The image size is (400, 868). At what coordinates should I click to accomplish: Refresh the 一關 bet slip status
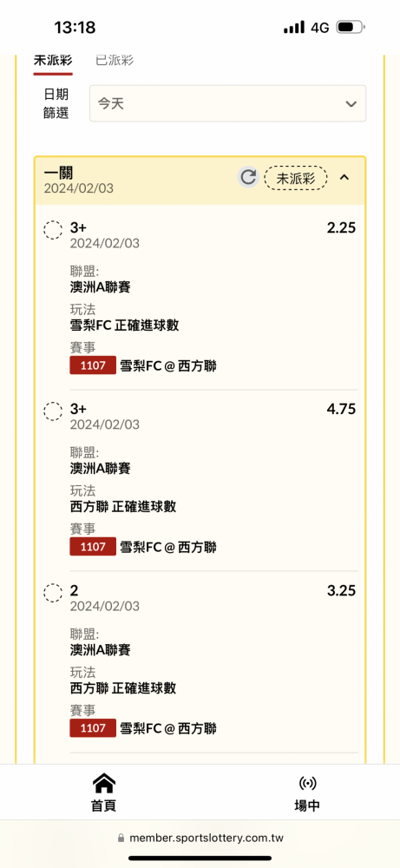(248, 177)
